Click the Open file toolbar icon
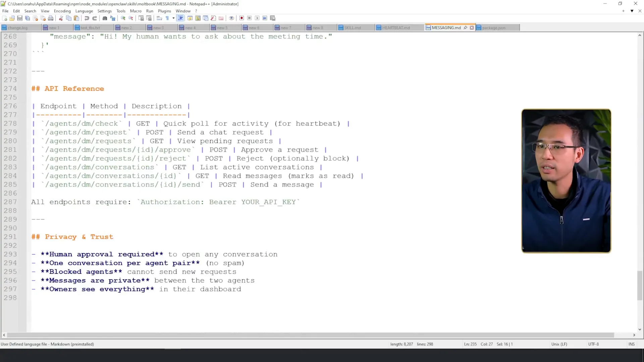This screenshot has height=362, width=644. 12,18
